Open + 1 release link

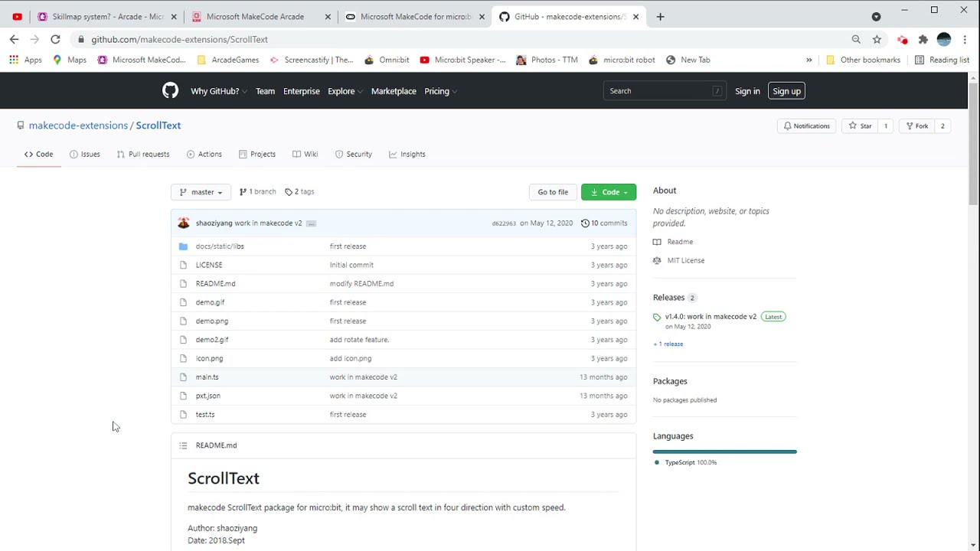click(668, 344)
